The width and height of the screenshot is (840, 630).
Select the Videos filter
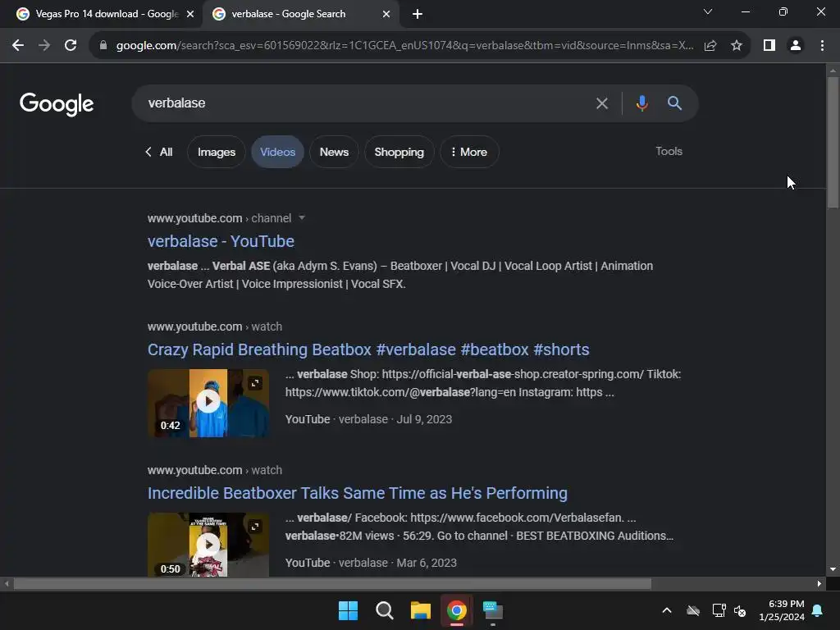tap(277, 152)
